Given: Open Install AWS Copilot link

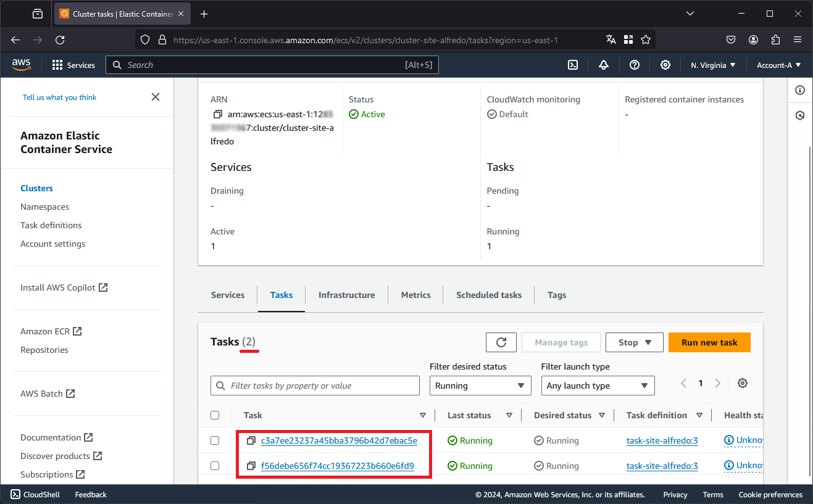Looking at the screenshot, I should (x=64, y=287).
